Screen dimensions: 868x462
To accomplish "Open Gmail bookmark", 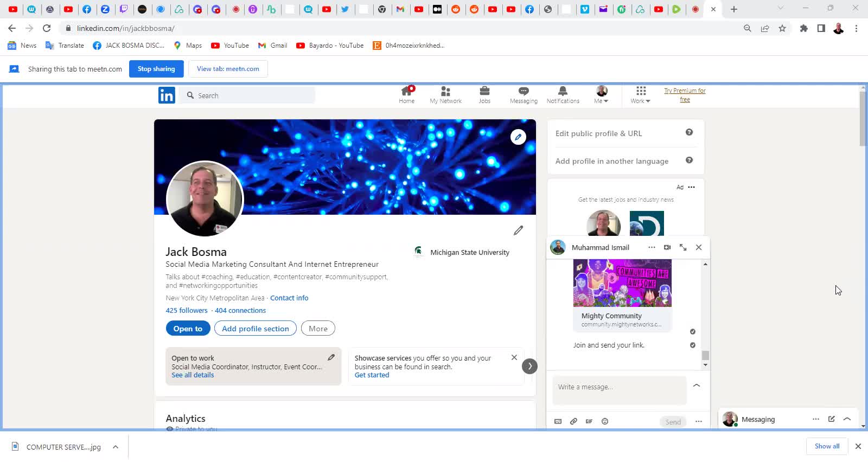I will [x=272, y=46].
